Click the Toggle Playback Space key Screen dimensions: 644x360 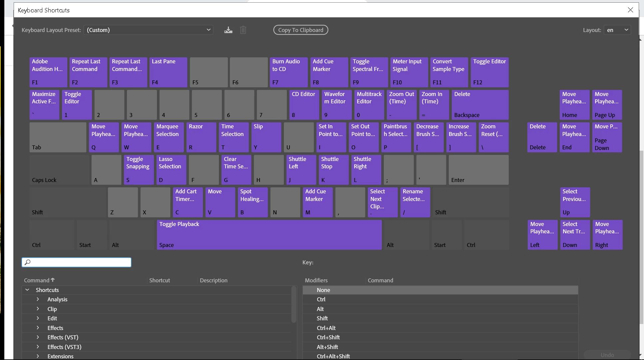point(269,235)
